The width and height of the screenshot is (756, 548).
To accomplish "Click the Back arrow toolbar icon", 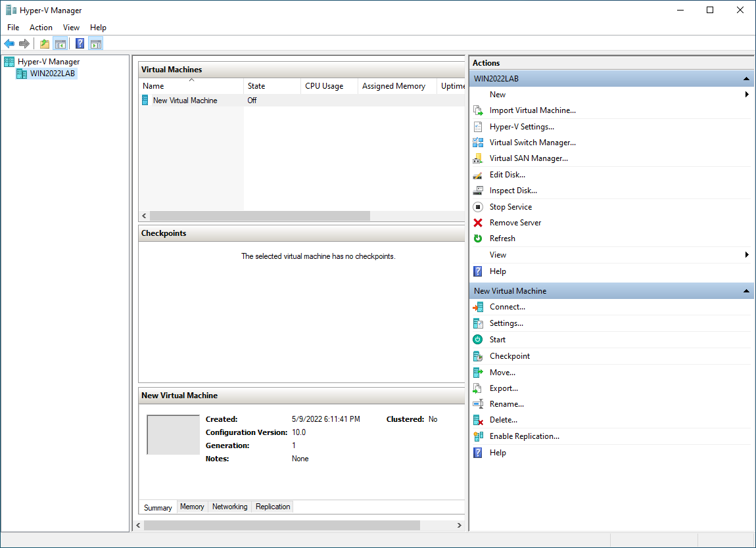I will (x=9, y=44).
